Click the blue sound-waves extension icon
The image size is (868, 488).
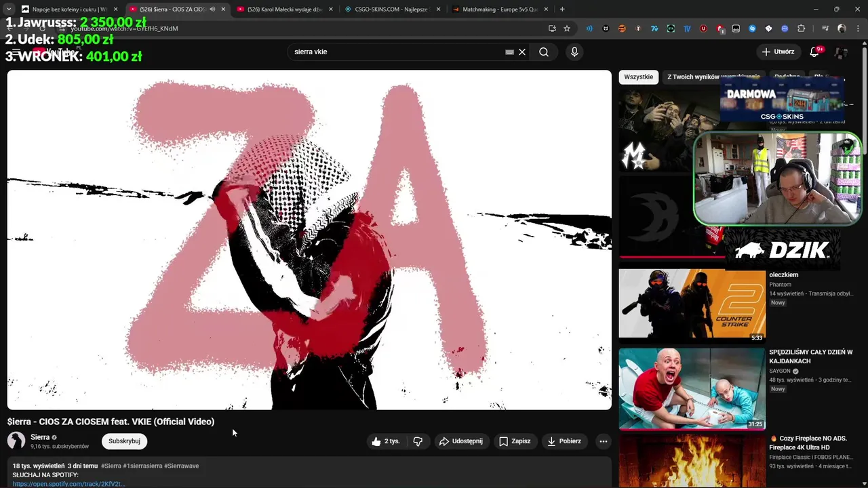pyautogui.click(x=589, y=28)
